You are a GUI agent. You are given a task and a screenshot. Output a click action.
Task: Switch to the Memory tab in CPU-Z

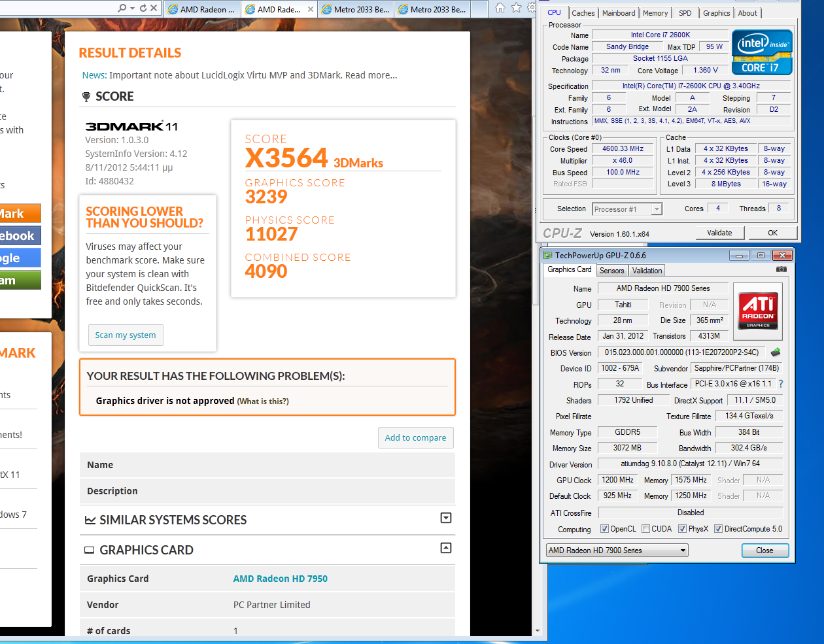655,13
